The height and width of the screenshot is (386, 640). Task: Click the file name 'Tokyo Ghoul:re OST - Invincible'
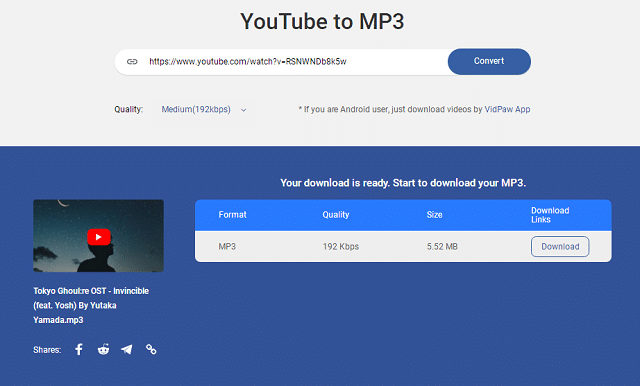pyautogui.click(x=91, y=291)
